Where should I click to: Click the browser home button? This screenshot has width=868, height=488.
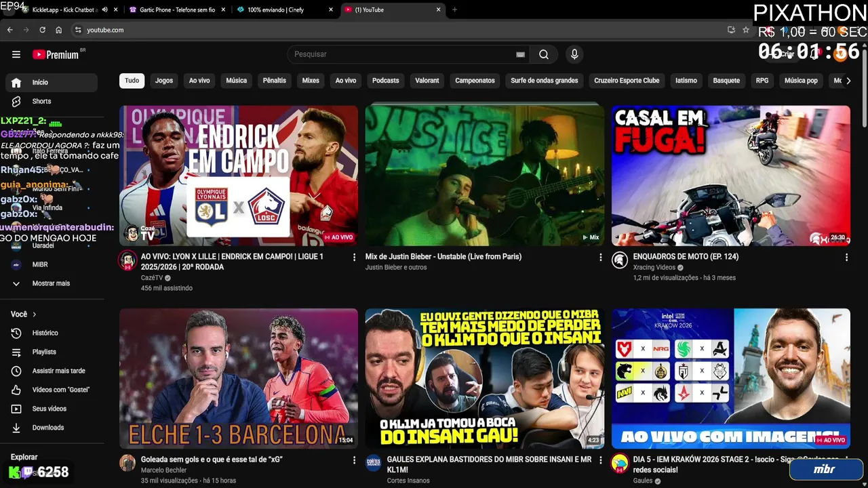coord(59,30)
